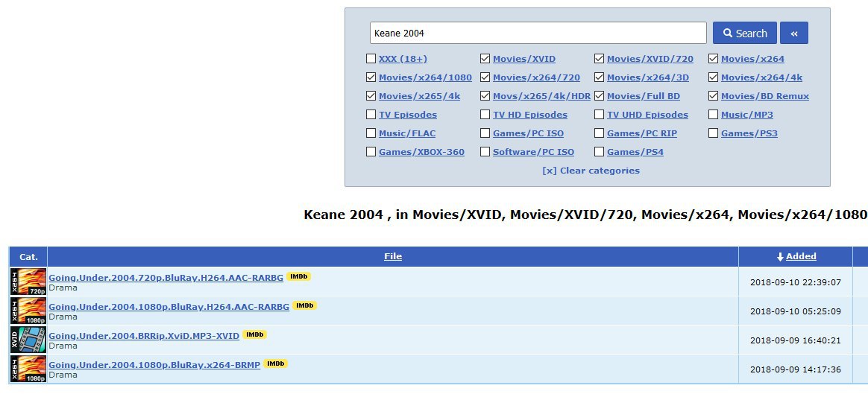Uncheck the Movies/x264 checkbox

(x=713, y=59)
